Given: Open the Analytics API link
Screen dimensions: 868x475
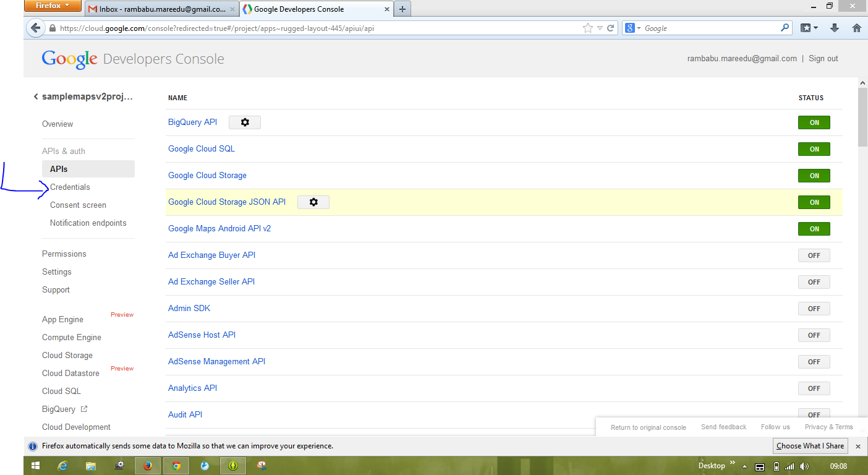Looking at the screenshot, I should 193,388.
